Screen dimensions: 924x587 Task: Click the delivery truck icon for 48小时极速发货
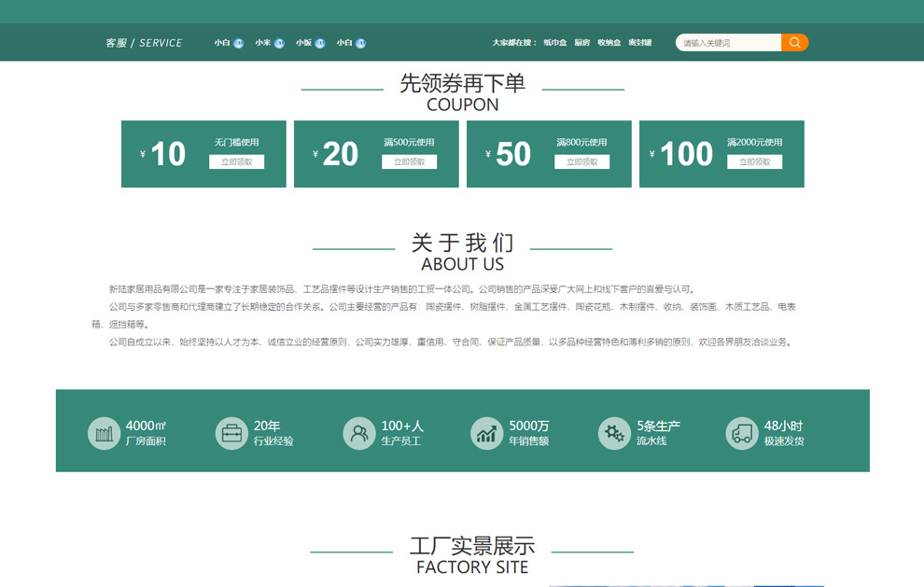(741, 431)
